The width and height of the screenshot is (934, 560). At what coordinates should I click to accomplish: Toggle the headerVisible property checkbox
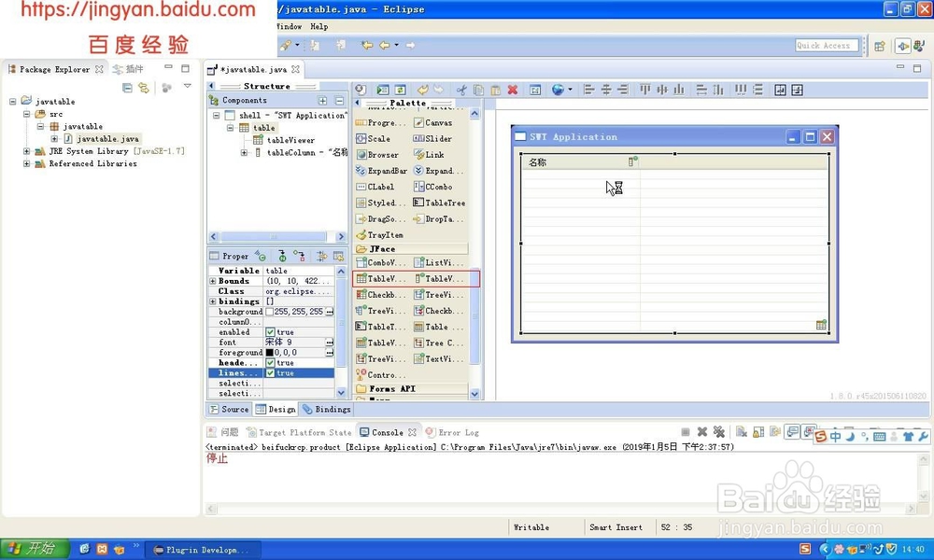point(270,362)
